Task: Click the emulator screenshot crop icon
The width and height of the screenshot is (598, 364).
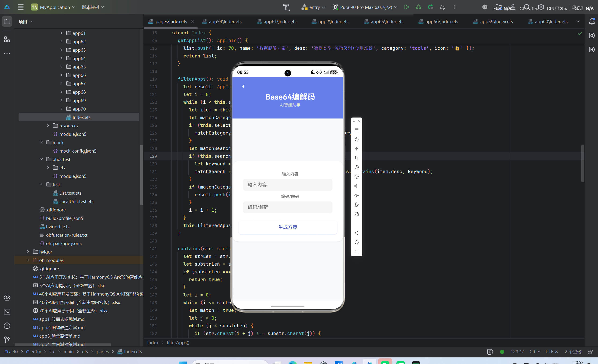Action: point(356,158)
